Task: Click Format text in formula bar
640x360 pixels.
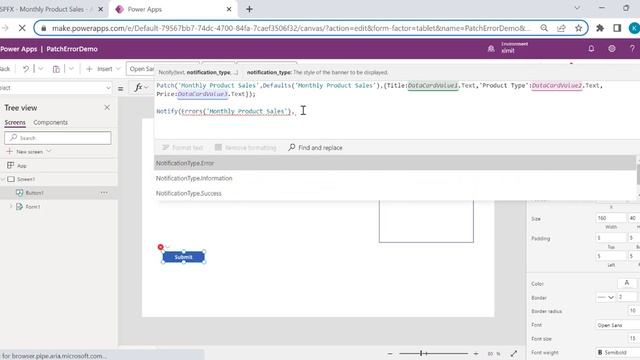Action: pyautogui.click(x=182, y=147)
